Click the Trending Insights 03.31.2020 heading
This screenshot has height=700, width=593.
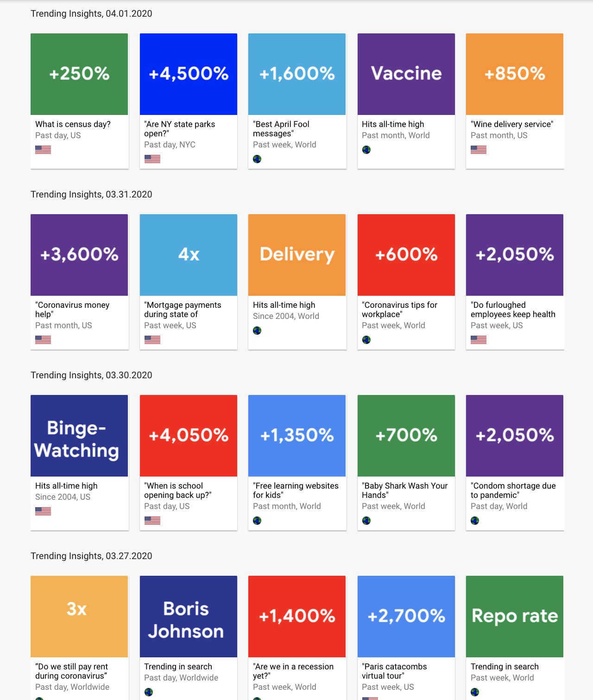pos(91,194)
